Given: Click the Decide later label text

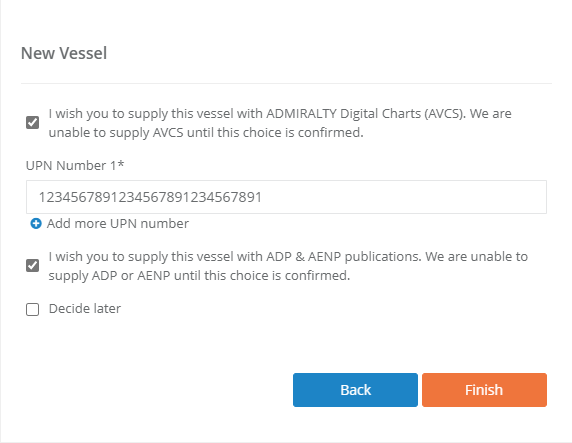Looking at the screenshot, I should (85, 309).
